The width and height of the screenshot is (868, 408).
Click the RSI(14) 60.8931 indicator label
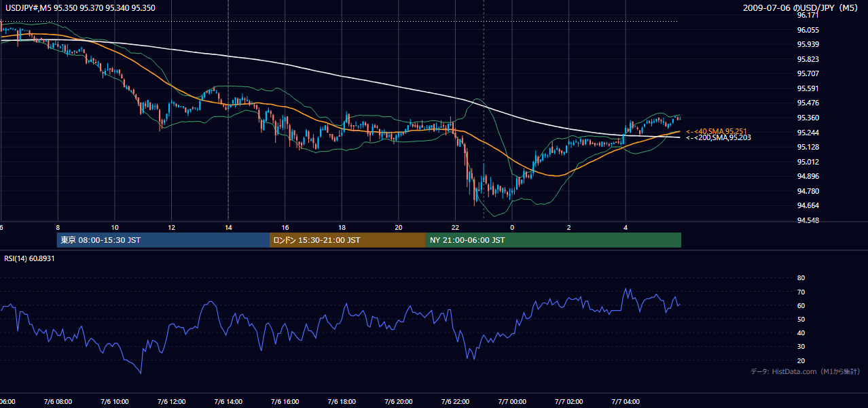coord(29,258)
